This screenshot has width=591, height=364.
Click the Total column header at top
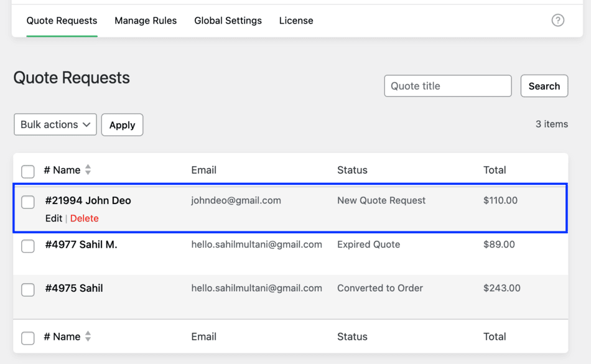point(495,170)
